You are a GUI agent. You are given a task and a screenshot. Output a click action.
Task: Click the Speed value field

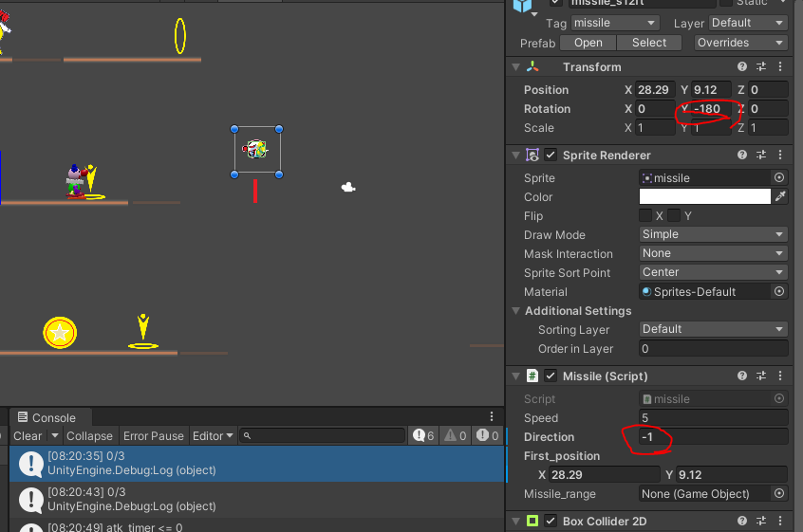tap(714, 418)
